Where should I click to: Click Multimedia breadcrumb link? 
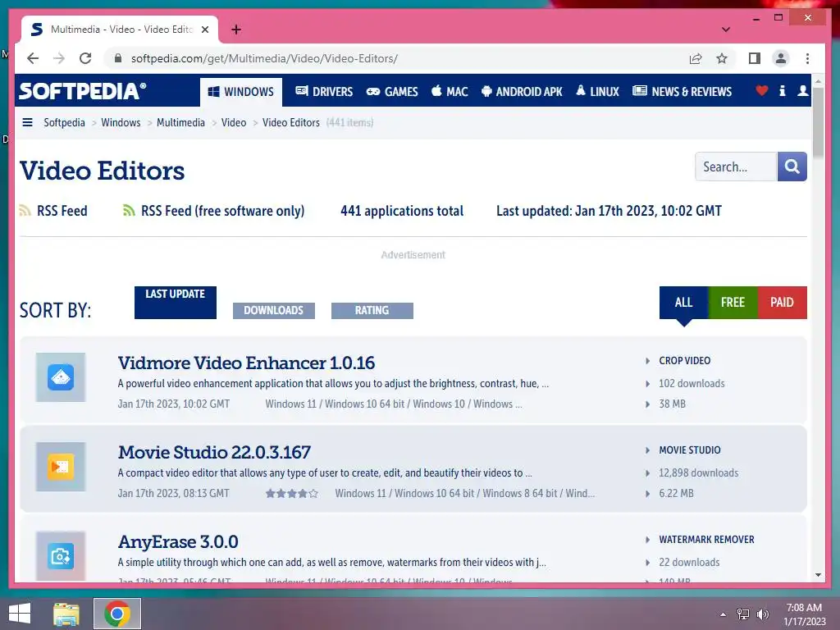pyautogui.click(x=180, y=123)
